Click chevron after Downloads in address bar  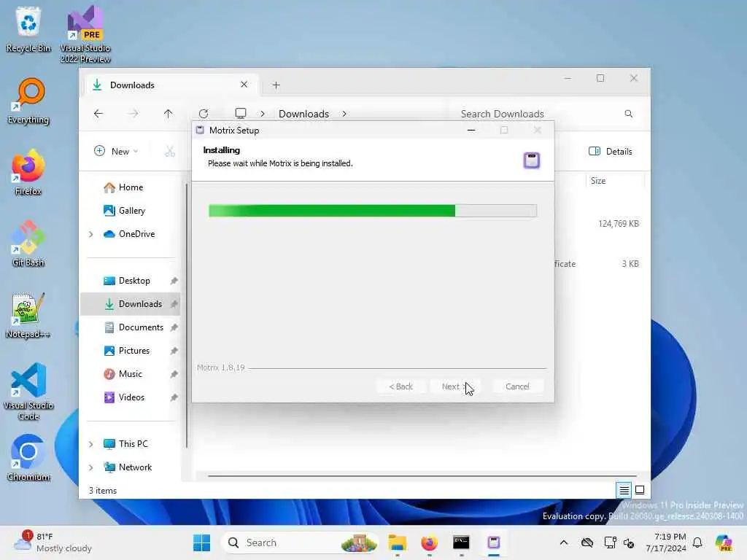(x=344, y=113)
